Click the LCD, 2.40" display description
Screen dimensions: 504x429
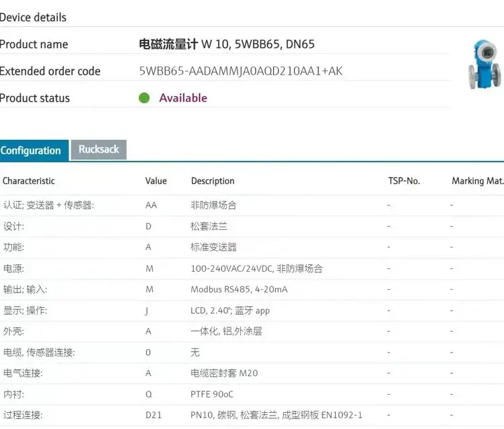pos(230,311)
